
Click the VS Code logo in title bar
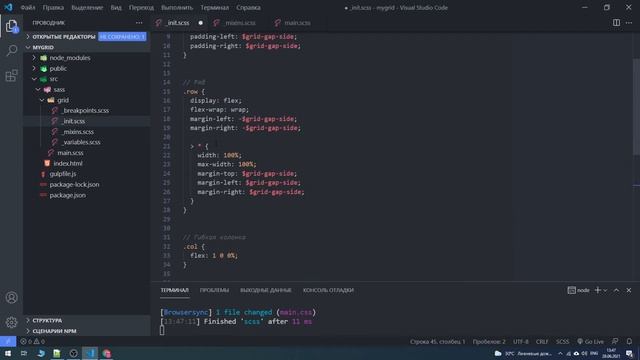(8, 7)
